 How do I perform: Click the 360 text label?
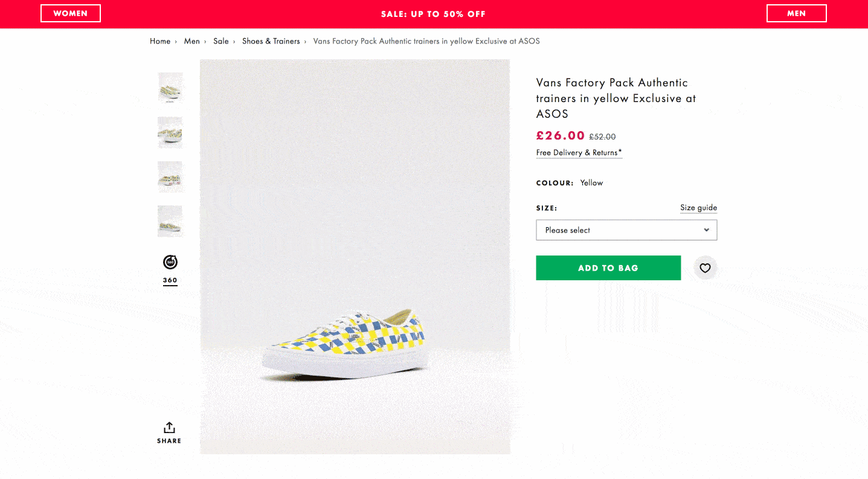[x=170, y=280]
